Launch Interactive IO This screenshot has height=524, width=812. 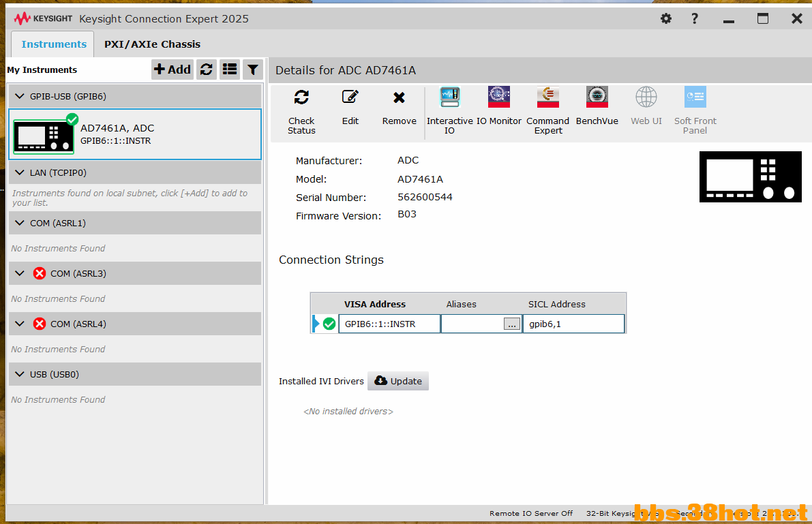[x=449, y=111]
